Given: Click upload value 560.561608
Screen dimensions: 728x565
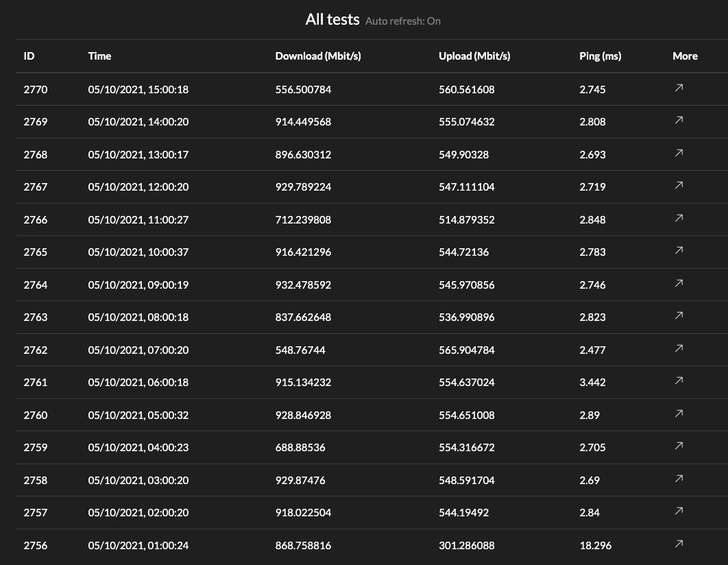Looking at the screenshot, I should (467, 90).
